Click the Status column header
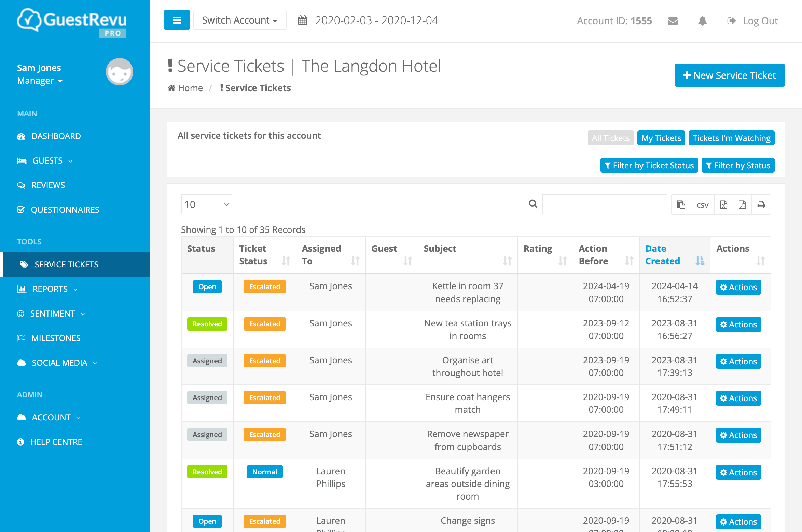Image resolution: width=802 pixels, height=532 pixels. (x=207, y=255)
